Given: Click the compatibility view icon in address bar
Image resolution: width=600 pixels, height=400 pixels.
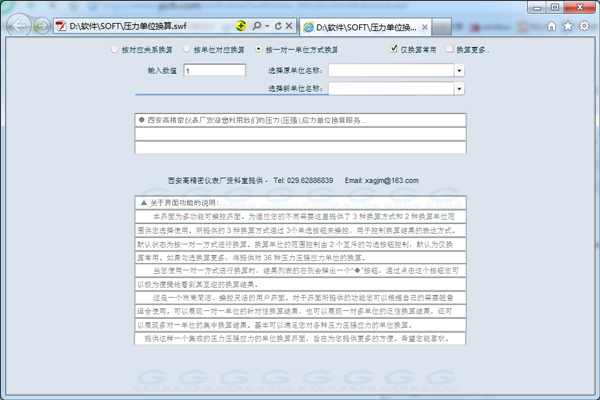Looking at the screenshot, I should pyautogui.click(x=241, y=24).
